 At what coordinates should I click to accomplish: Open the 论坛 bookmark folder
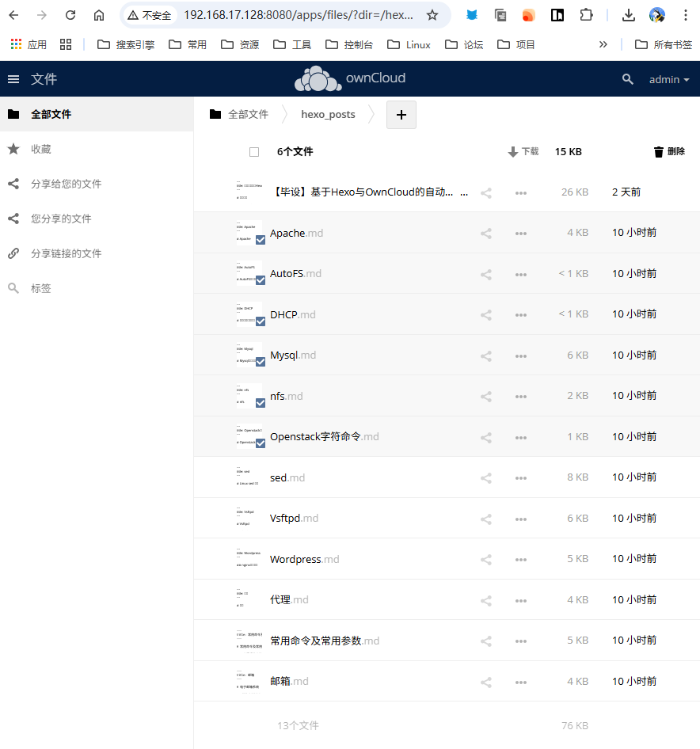click(x=464, y=45)
